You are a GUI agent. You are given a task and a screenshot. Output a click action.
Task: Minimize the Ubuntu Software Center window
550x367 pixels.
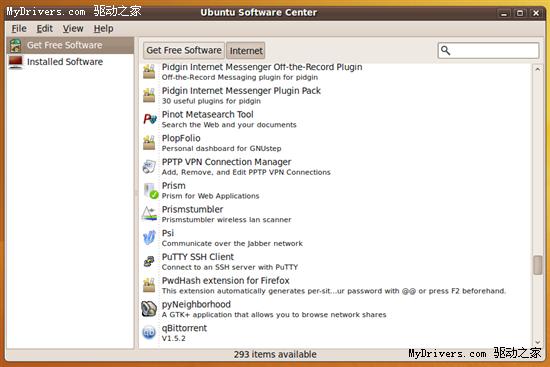click(x=504, y=13)
